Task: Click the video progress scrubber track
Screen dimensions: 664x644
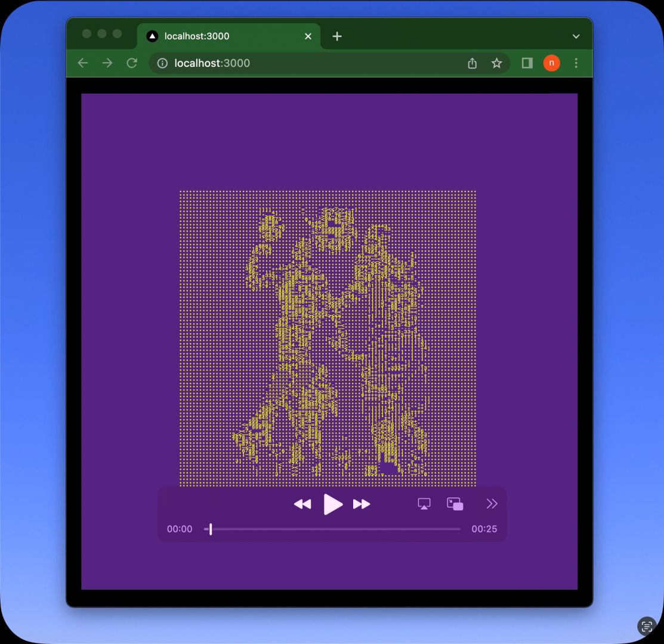Action: [x=334, y=529]
